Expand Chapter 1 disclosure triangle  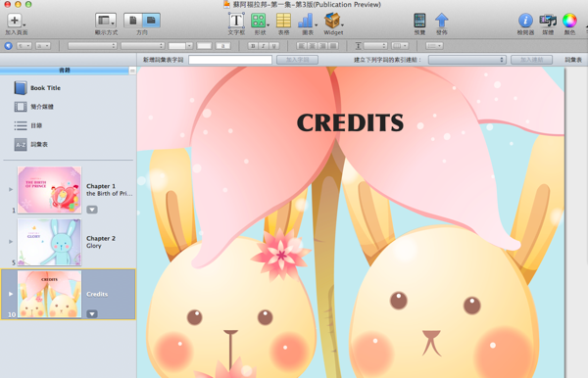click(11, 190)
